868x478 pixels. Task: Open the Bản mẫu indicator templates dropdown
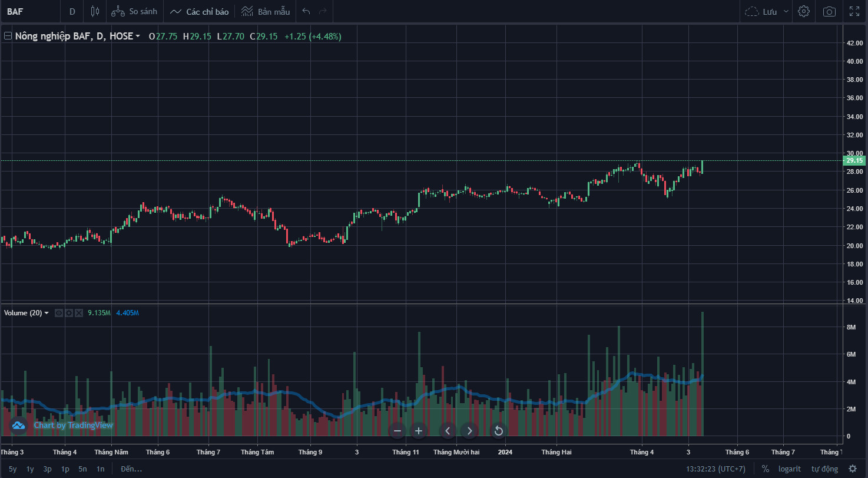pos(266,11)
